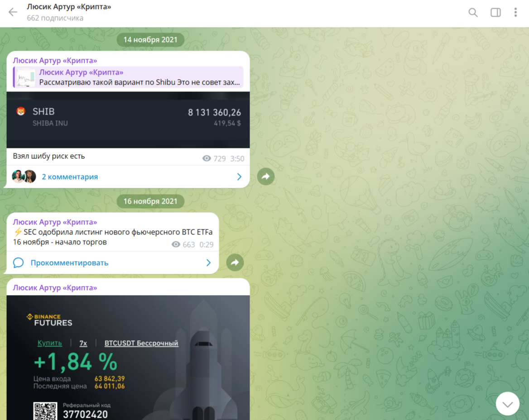Click the lightning bolt emoji in SEC post
529x420 pixels.
coord(18,232)
